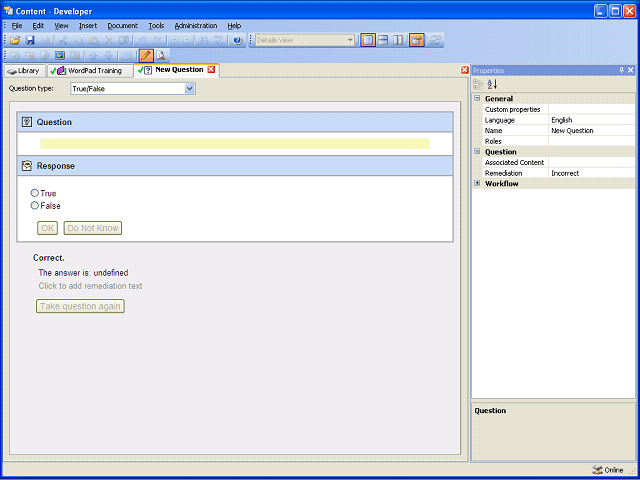Click the Redo arrow toolbar icon
This screenshot has width=640, height=480.
157,40
